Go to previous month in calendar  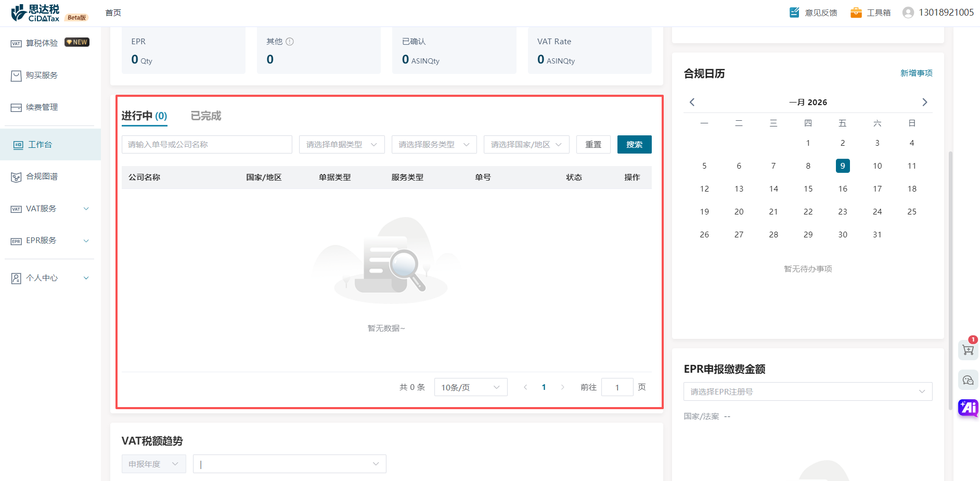coord(692,102)
